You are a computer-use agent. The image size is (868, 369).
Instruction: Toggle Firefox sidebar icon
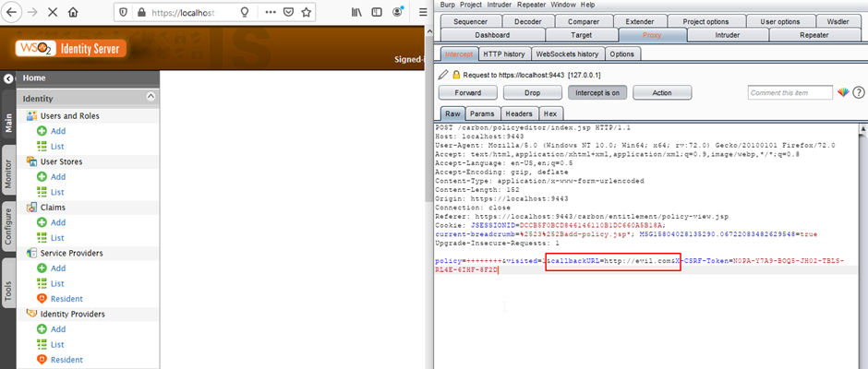click(377, 12)
